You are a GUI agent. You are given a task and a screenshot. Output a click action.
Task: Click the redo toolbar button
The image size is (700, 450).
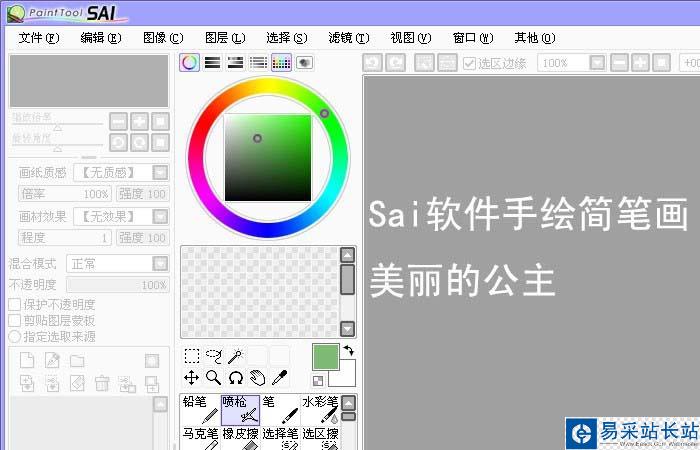396,63
